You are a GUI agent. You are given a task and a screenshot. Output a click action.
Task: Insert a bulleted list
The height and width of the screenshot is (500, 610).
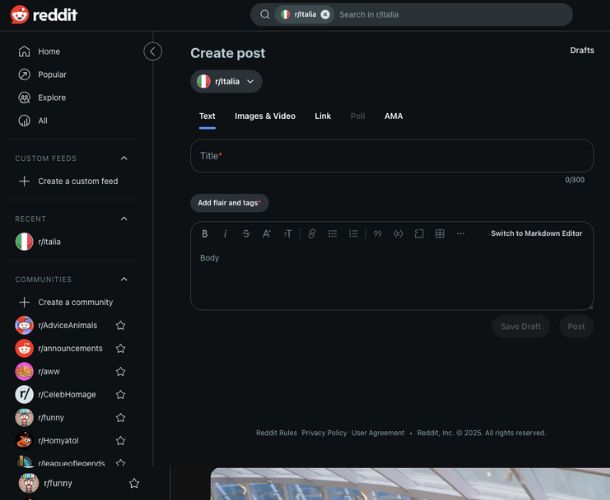tap(333, 234)
